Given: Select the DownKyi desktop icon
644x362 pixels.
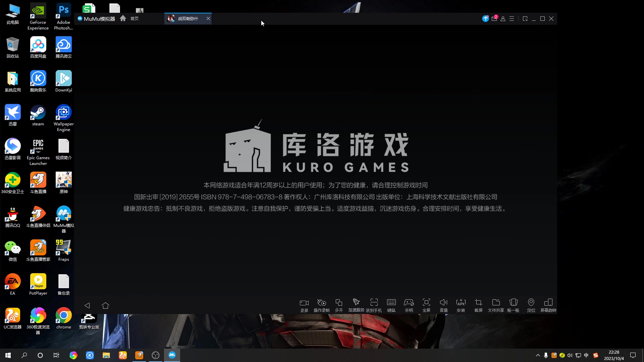Looking at the screenshot, I should (63, 81).
